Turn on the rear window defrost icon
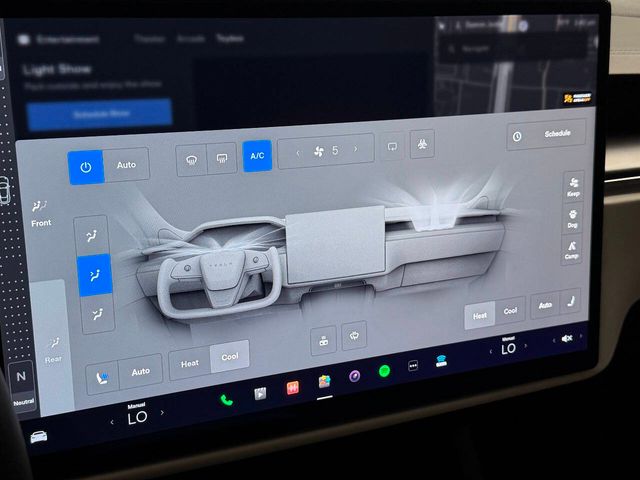The image size is (640, 480). [222, 158]
